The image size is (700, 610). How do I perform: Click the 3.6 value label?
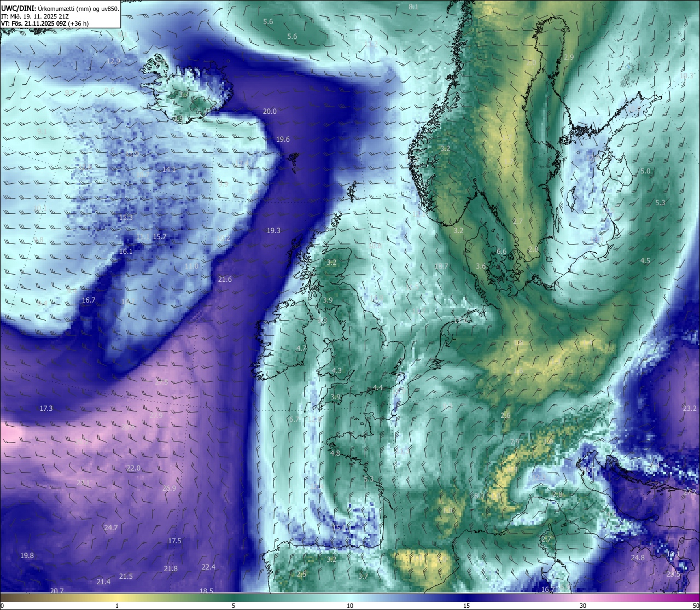coord(481,266)
